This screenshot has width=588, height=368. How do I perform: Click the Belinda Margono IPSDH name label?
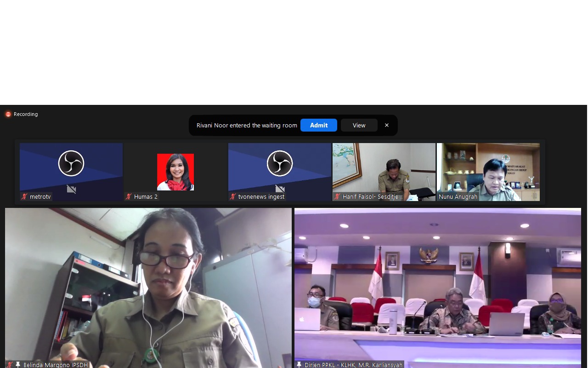coord(55,365)
